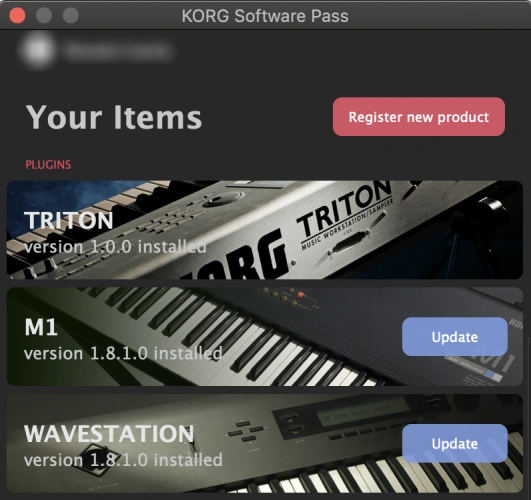Select TRITON version 1.0.0 installed text
Image resolution: width=531 pixels, height=500 pixels.
click(x=115, y=247)
